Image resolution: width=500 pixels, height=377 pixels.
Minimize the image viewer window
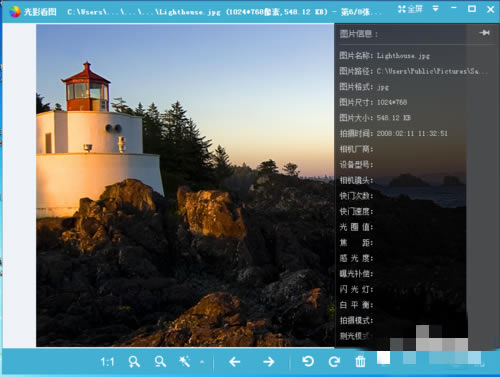coord(454,8)
